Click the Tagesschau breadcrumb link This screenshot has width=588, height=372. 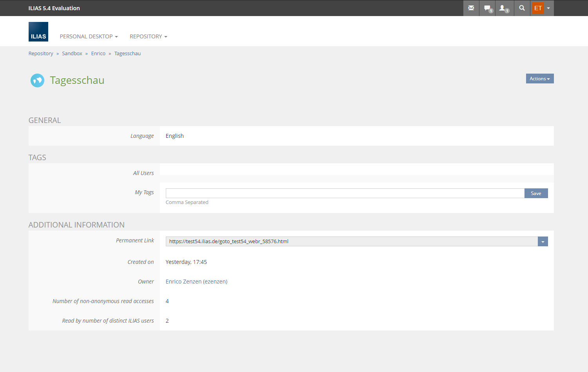coord(127,54)
